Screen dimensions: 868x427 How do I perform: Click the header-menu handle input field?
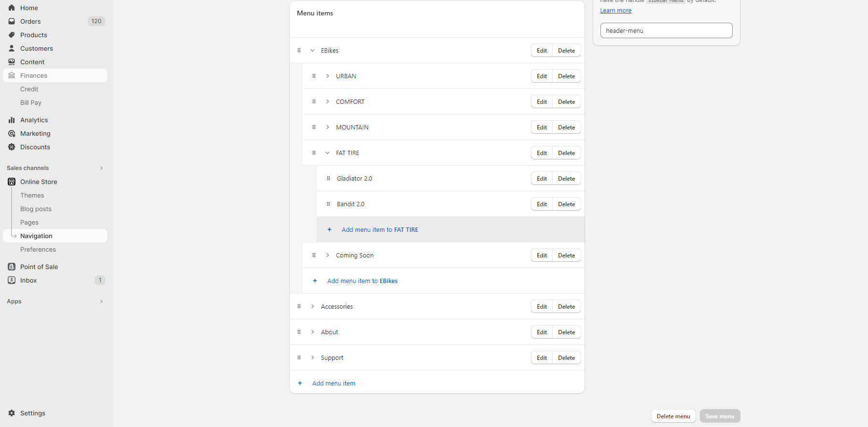666,30
